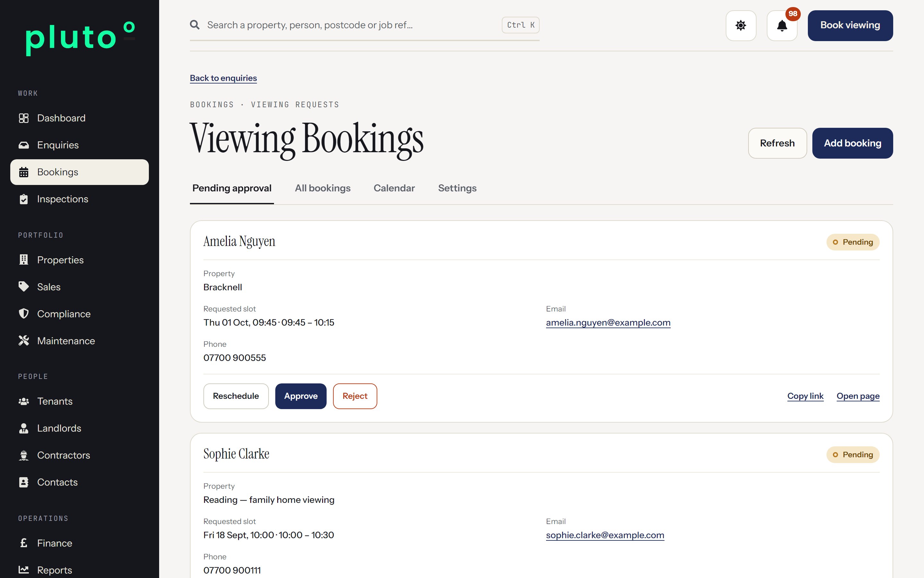Click the Reports chart icon
This screenshot has width=924, height=578.
[x=24, y=570]
